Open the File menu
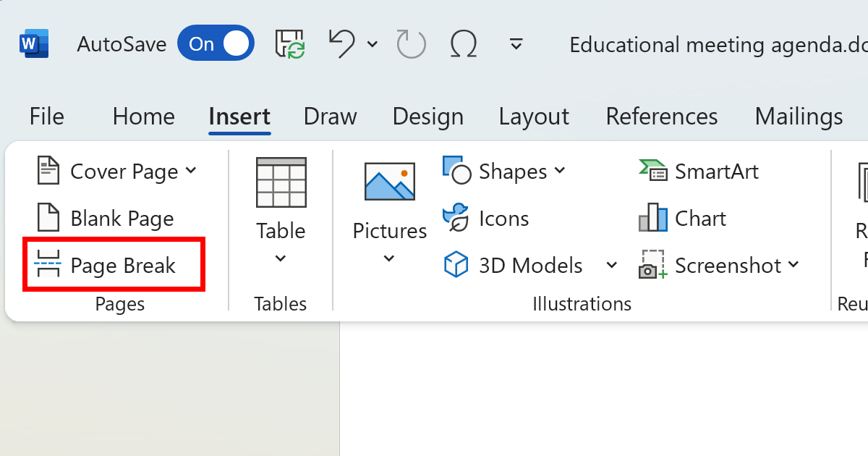This screenshot has height=456, width=868. (46, 117)
